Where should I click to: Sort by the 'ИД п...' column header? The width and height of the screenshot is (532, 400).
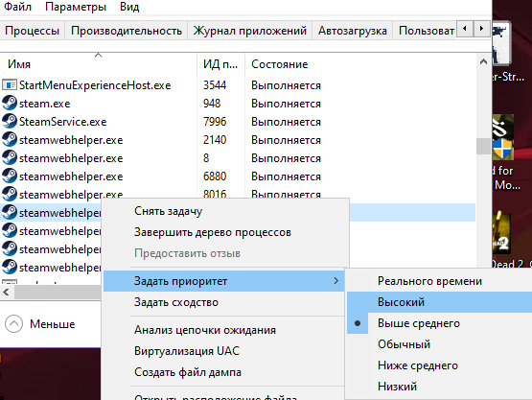point(220,64)
